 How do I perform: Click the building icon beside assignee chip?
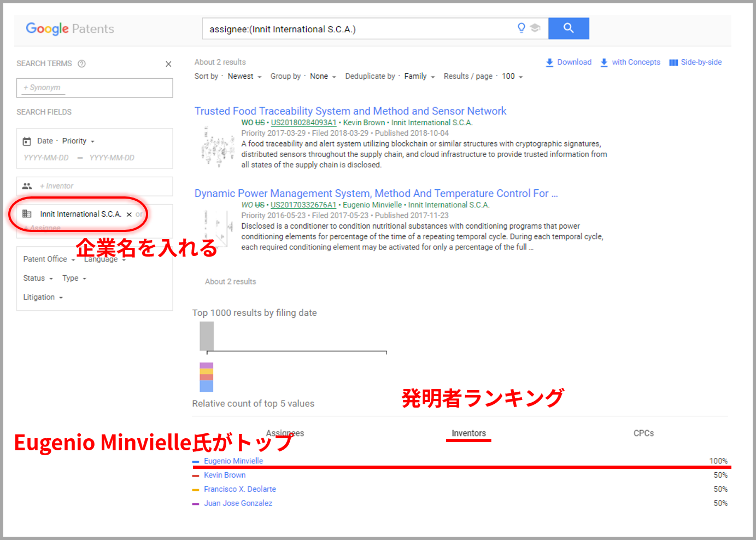click(x=27, y=214)
